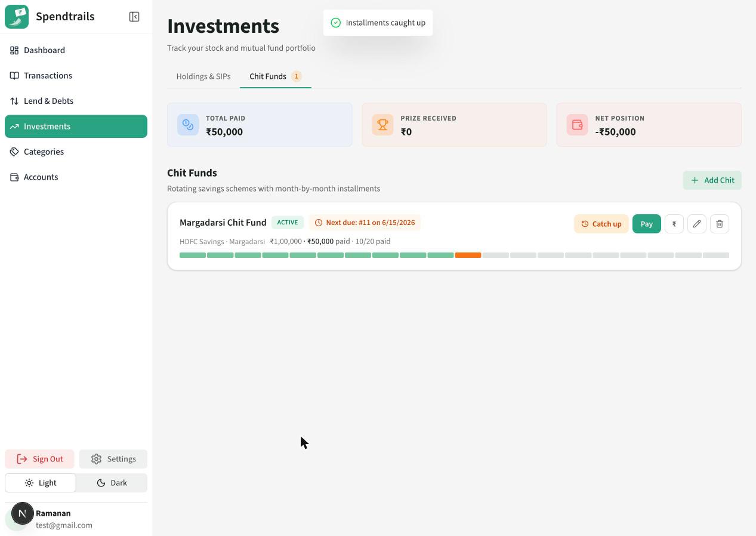Navigate to Accounts page

[76, 177]
